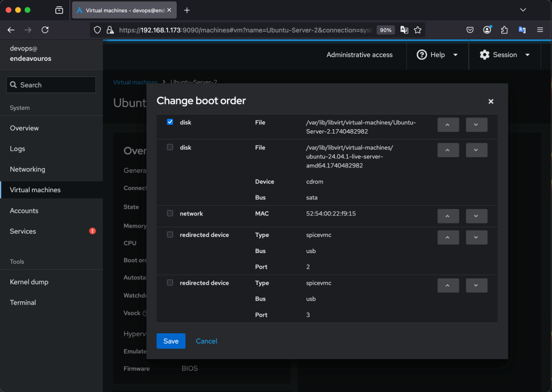Image resolution: width=552 pixels, height=392 pixels.
Task: Save the boot order changes
Action: 171,341
